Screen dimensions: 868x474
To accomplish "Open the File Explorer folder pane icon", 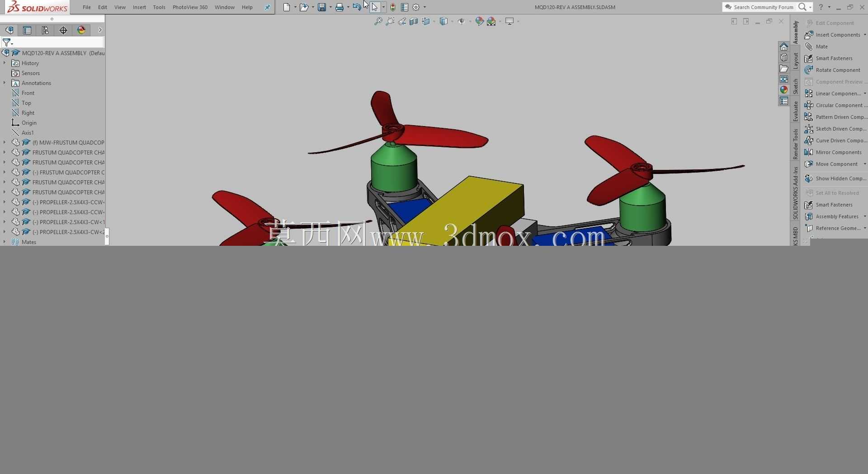I will click(784, 69).
